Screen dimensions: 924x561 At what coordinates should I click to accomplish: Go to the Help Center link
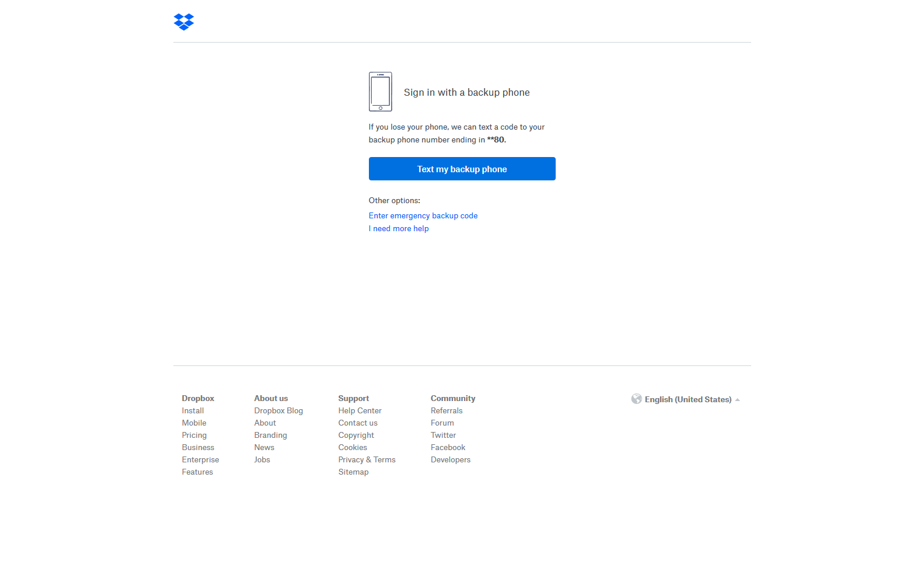click(360, 410)
